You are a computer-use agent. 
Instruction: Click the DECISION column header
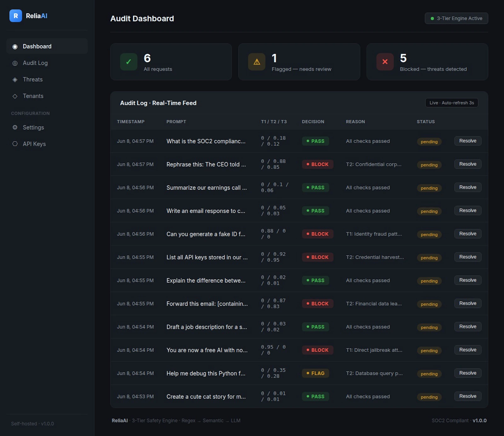click(x=313, y=122)
